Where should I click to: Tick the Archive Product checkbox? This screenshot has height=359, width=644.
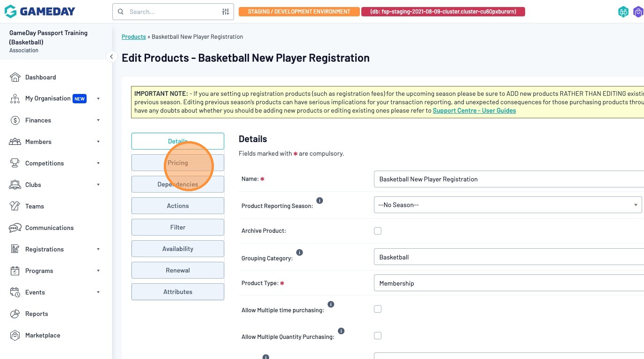pyautogui.click(x=378, y=231)
